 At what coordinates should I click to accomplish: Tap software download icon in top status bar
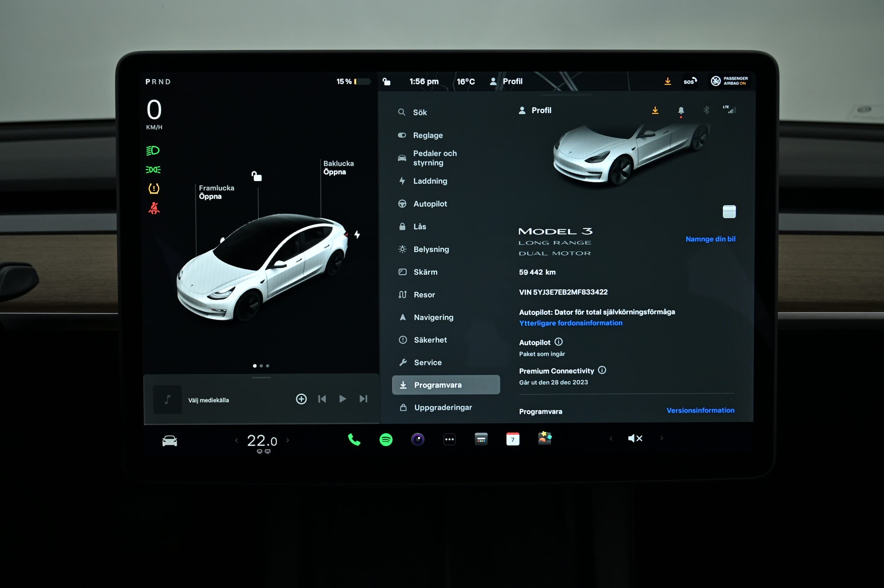[668, 81]
